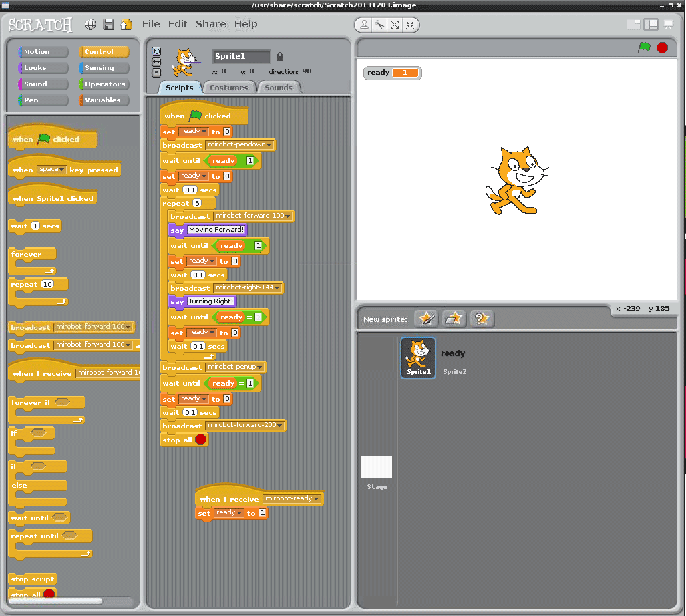
Task: Set rotation style to left-right flip only
Action: coord(156,62)
